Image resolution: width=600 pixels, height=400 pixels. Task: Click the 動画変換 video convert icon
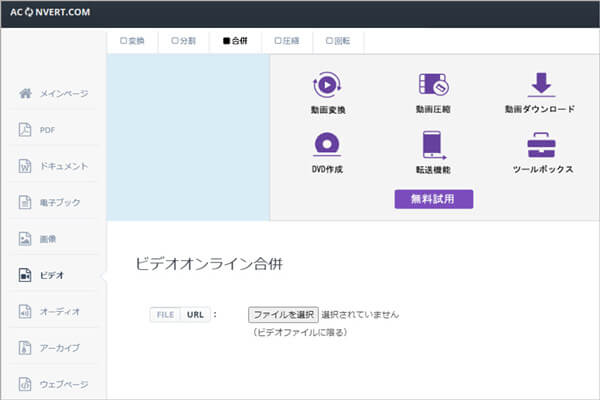tap(328, 86)
